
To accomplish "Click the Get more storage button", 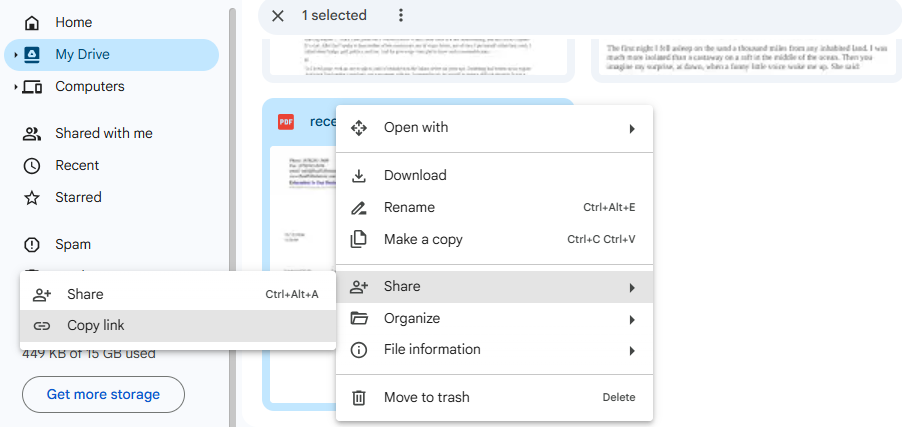I will 103,394.
